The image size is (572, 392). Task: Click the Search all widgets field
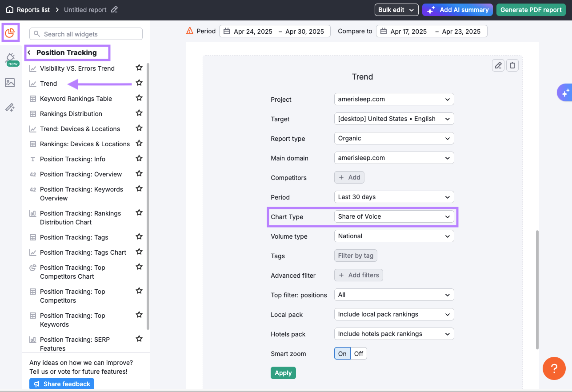pyautogui.click(x=85, y=33)
